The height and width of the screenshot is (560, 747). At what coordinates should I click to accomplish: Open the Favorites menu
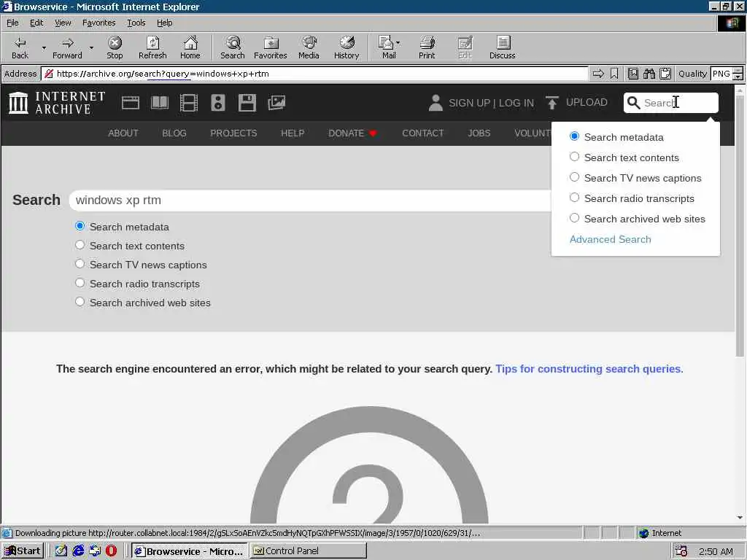(x=98, y=23)
